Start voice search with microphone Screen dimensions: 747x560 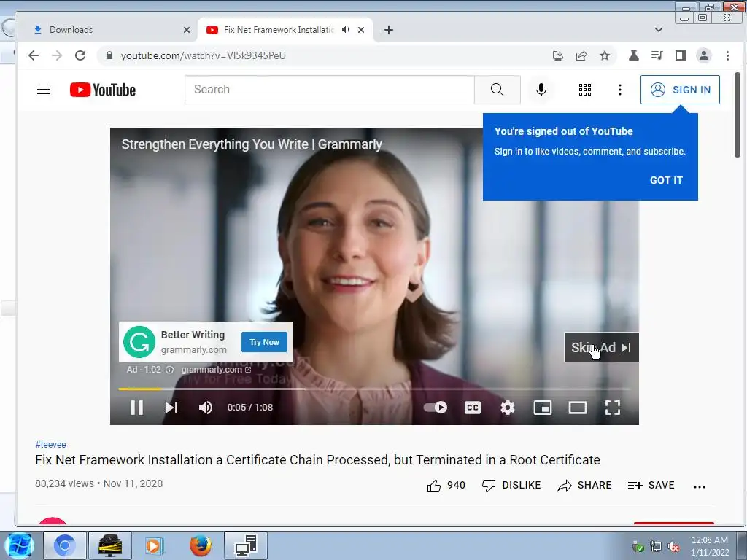click(541, 90)
